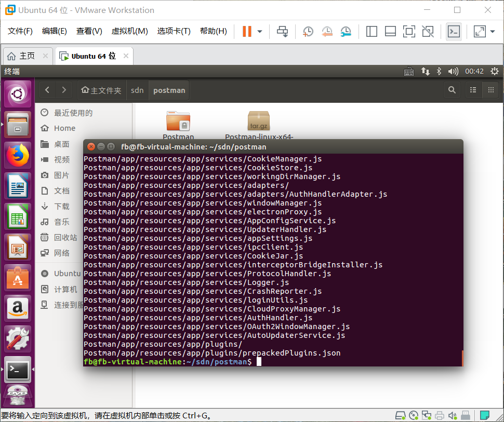This screenshot has height=422, width=504.
Task: Open Home in the sidebar
Action: [84, 128]
